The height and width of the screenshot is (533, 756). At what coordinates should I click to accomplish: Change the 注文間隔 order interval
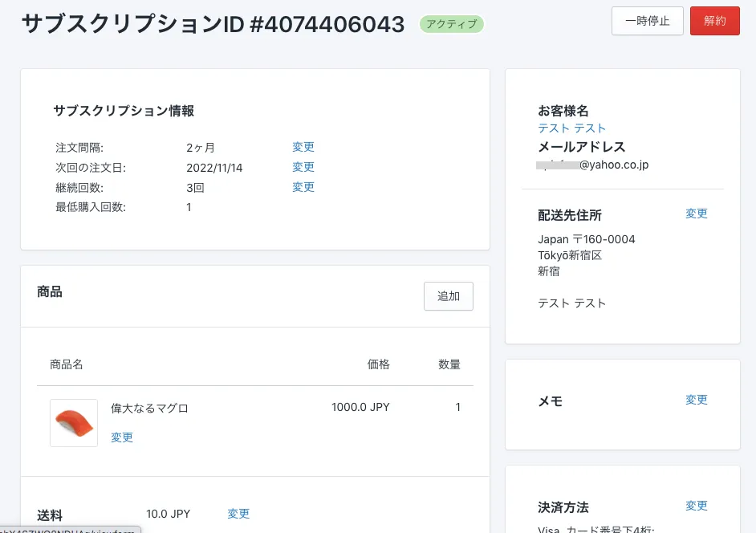pyautogui.click(x=303, y=147)
